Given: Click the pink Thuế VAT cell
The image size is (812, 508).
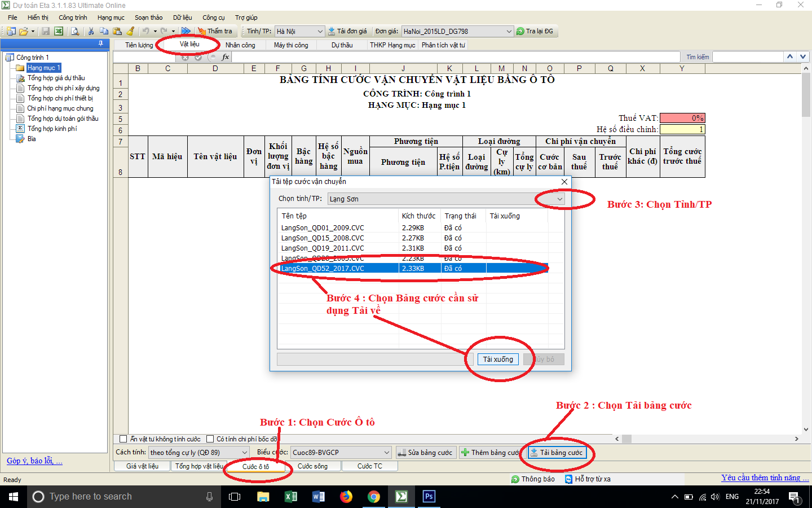Looking at the screenshot, I should 682,118.
